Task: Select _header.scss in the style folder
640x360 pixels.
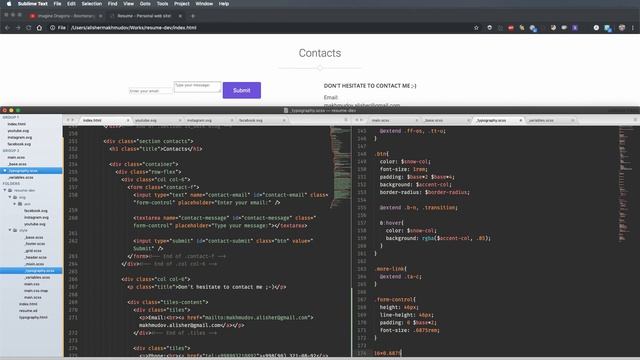Action: pos(35,257)
